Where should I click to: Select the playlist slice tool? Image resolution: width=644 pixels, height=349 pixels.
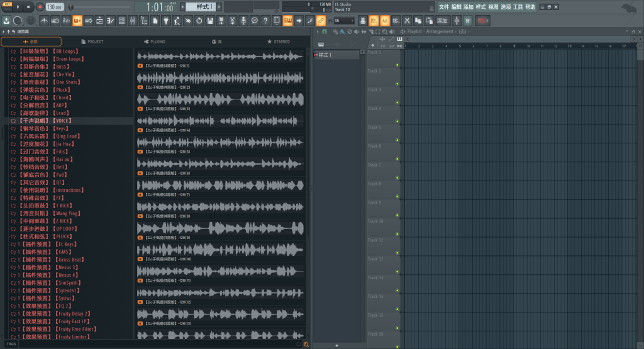[x=371, y=31]
